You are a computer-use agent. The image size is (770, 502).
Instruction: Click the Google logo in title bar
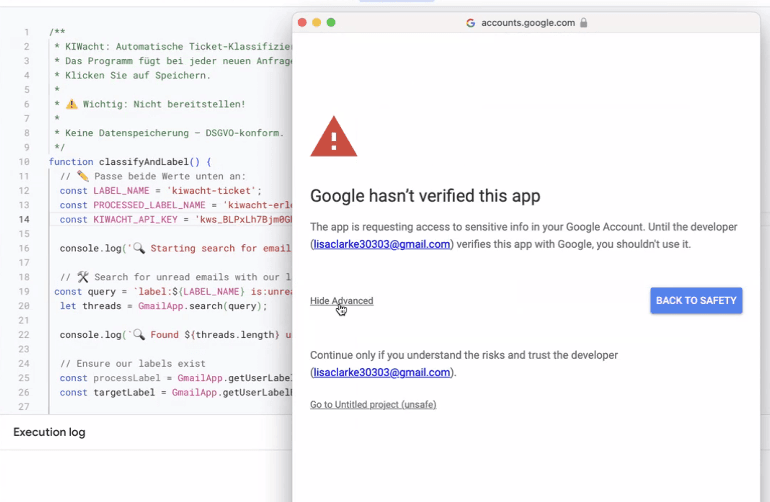(471, 22)
